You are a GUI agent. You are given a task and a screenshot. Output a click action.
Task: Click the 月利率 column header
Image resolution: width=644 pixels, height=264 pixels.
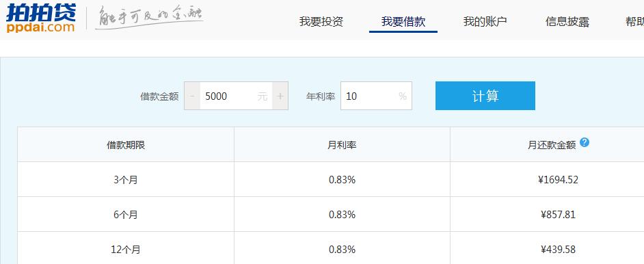pyautogui.click(x=342, y=145)
